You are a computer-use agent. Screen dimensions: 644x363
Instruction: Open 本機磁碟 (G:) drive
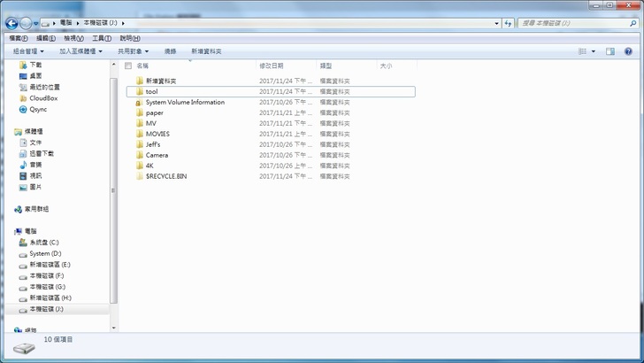click(x=47, y=287)
